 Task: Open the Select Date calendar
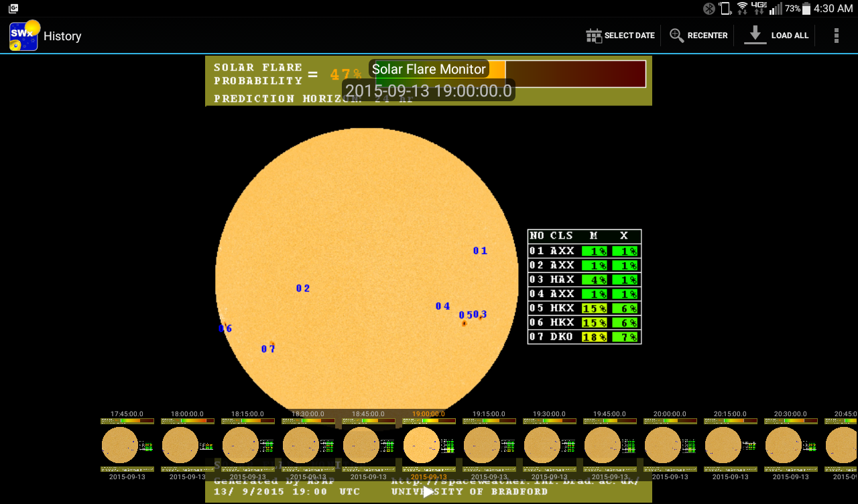[x=620, y=36]
